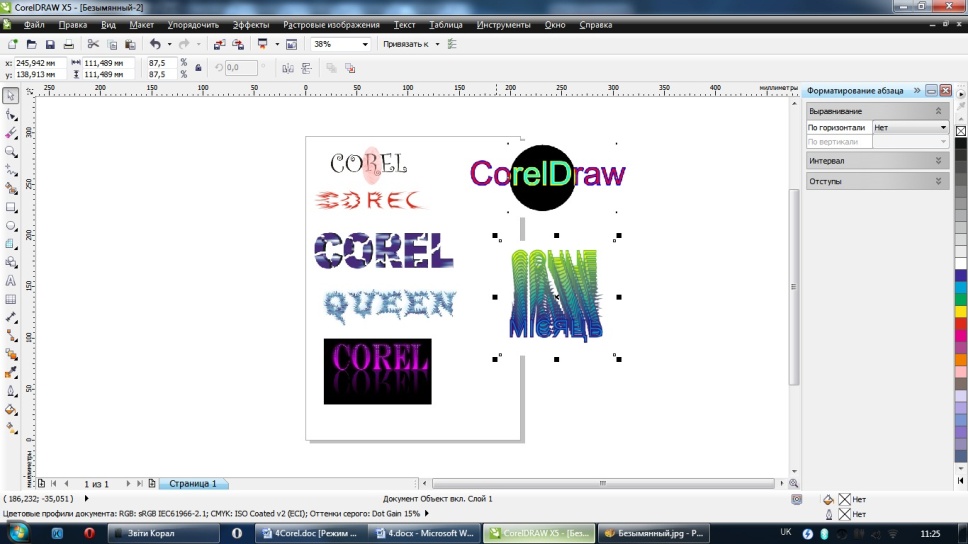Select the Crop tool in toolbox
The image size is (968, 544).
click(x=10, y=133)
